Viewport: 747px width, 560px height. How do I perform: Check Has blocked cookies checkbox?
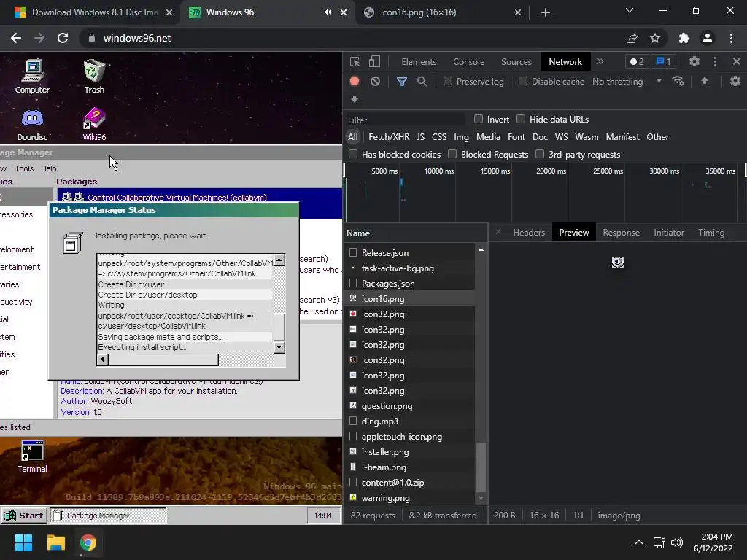coord(353,155)
